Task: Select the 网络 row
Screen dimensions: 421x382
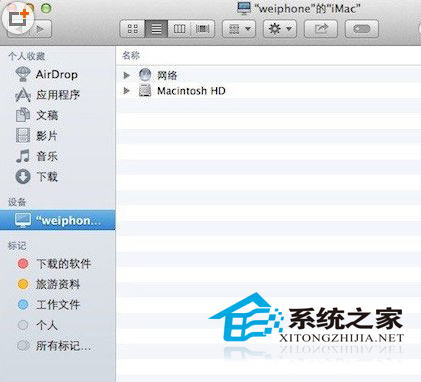Action: click(x=269, y=75)
